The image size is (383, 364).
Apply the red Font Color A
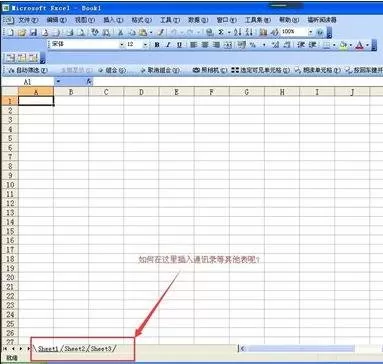(x=359, y=45)
